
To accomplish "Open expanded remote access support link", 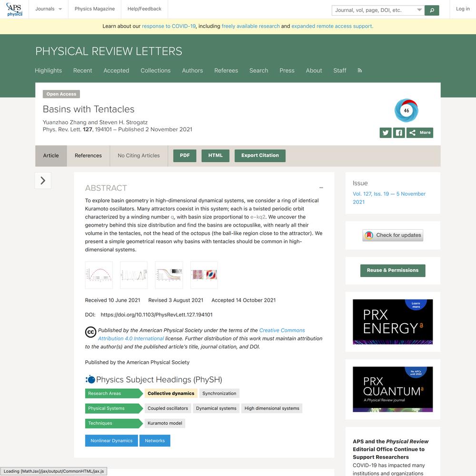I will (x=332, y=26).
